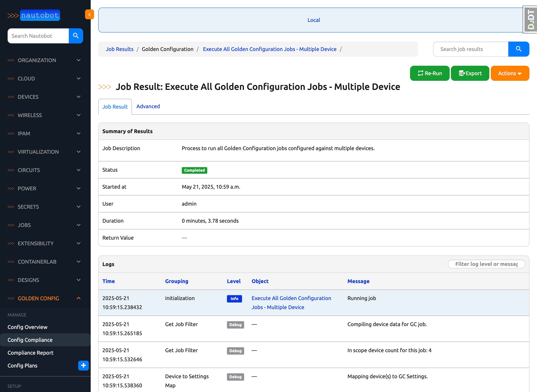Sort logs by Time column header
This screenshot has width=537, height=392.
click(x=108, y=281)
